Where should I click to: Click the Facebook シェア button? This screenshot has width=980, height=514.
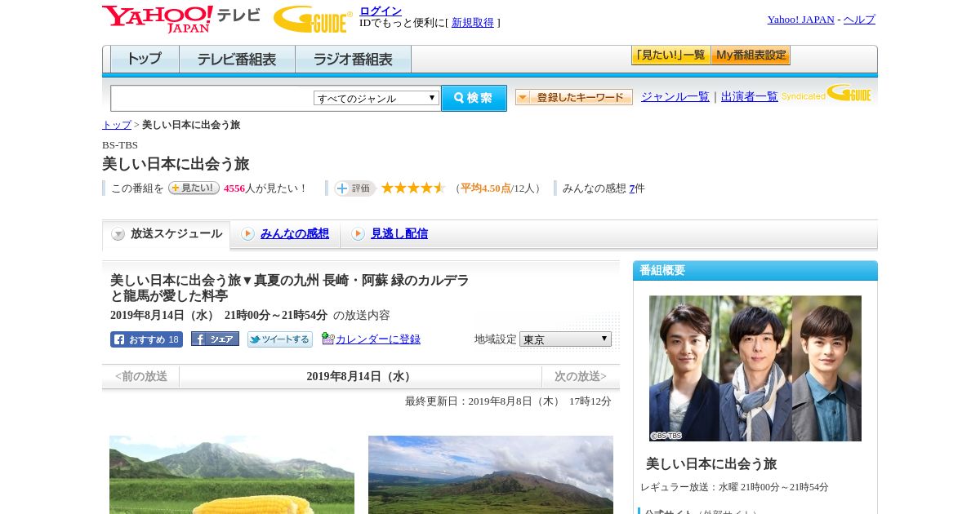coord(215,339)
